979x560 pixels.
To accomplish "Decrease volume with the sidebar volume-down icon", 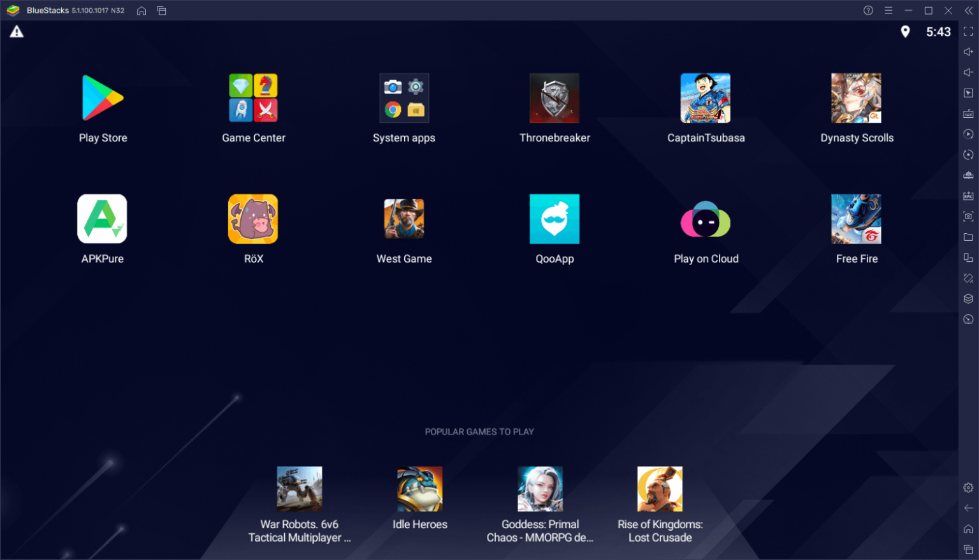I will [x=968, y=72].
